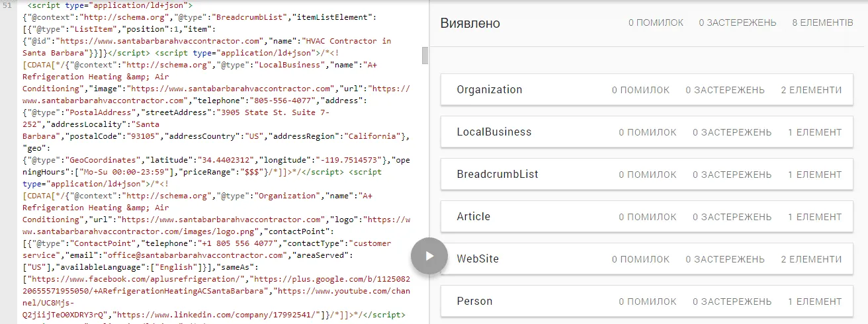This screenshot has height=324, width=868.
Task: Expand the WebSite result row
Action: point(646,259)
